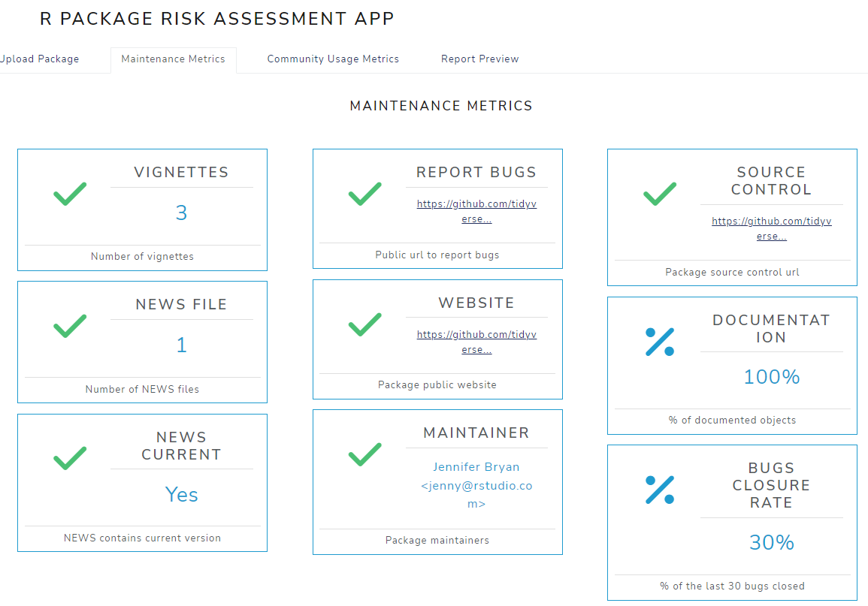Click the percent icon on Bugs Closure Rate

coord(660,490)
